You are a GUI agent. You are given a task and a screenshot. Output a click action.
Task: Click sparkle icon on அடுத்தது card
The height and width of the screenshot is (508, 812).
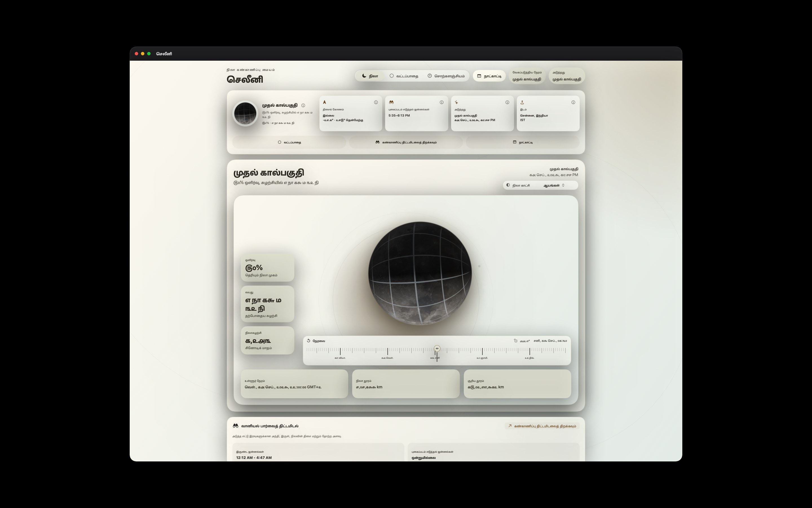[x=456, y=102]
